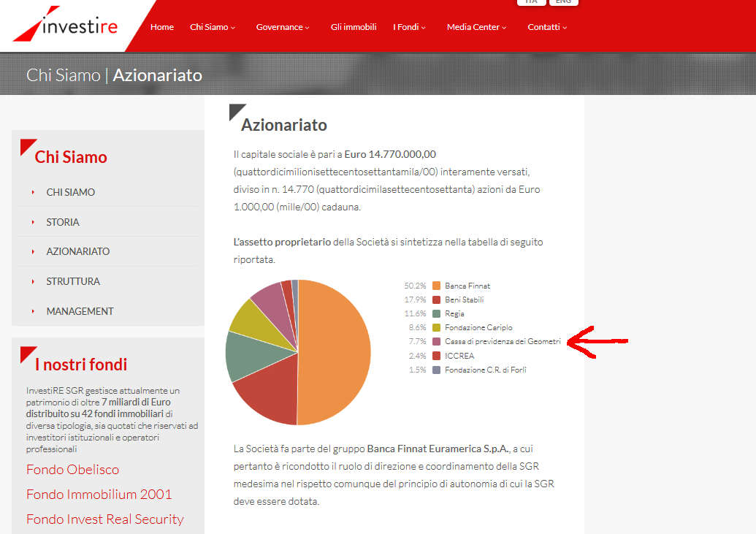756x534 pixels.
Task: Open STORIA sidebar link
Action: click(x=63, y=222)
